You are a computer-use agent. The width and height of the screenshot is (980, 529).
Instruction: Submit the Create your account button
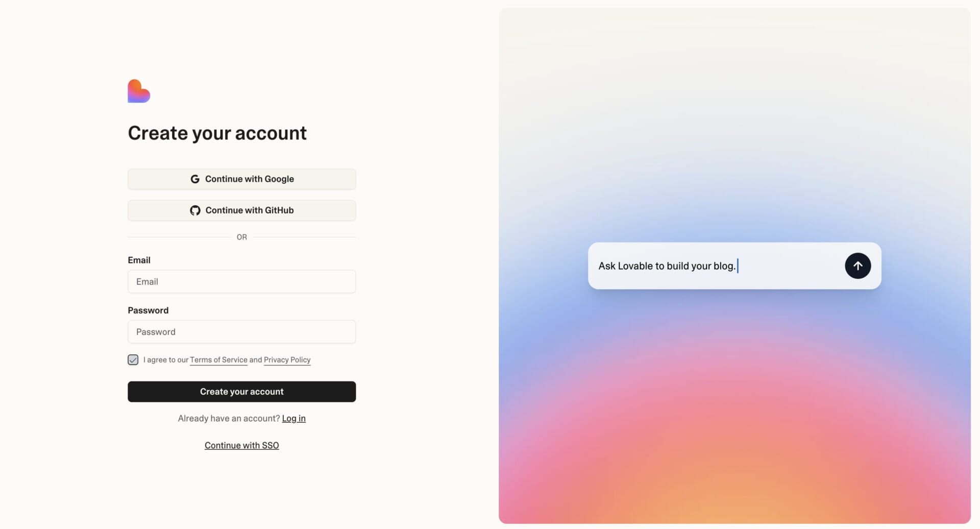tap(241, 392)
